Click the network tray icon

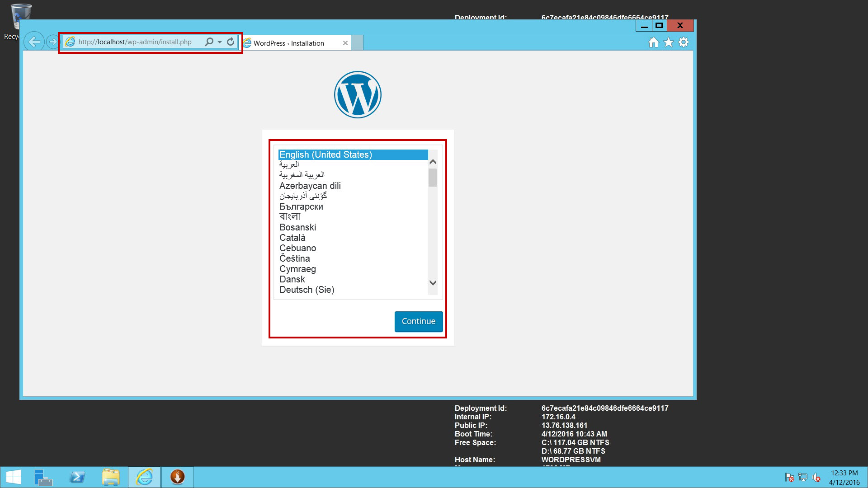click(x=803, y=477)
